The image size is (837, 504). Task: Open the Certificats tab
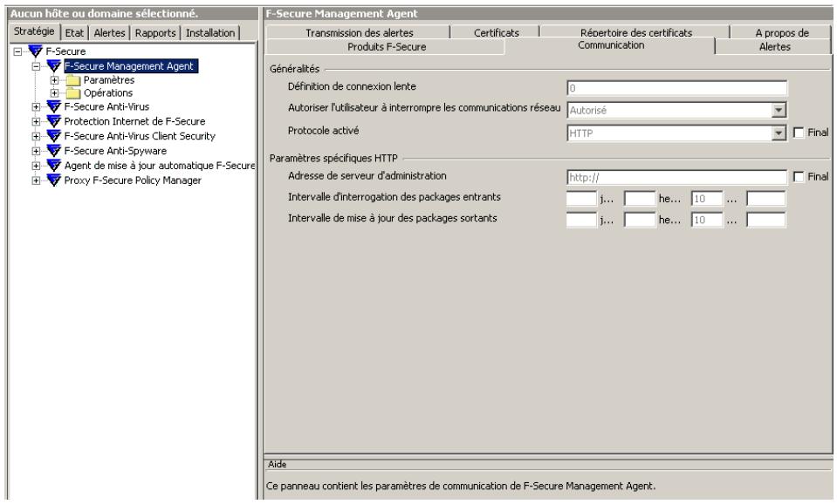(497, 32)
